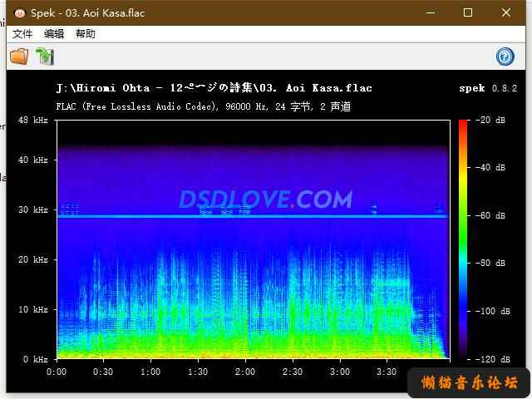Viewport: 532px width, 399px height.
Task: Click the file path text above spectrogram
Action: [214, 88]
